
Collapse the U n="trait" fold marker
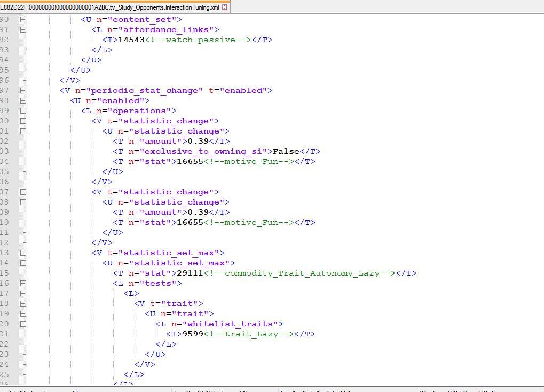[x=23, y=314]
